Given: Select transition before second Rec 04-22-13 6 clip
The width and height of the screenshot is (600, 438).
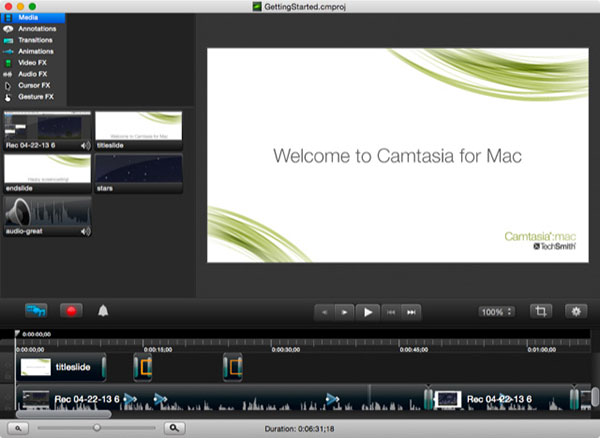Looking at the screenshot, I should [x=428, y=399].
